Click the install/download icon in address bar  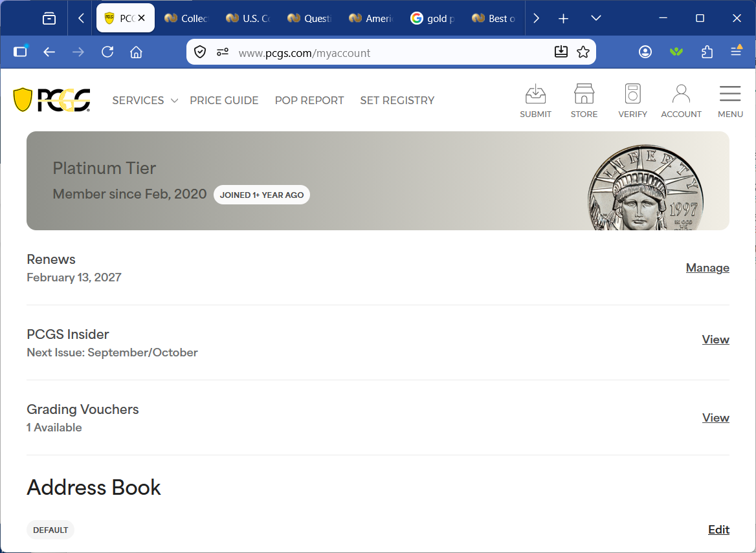561,52
